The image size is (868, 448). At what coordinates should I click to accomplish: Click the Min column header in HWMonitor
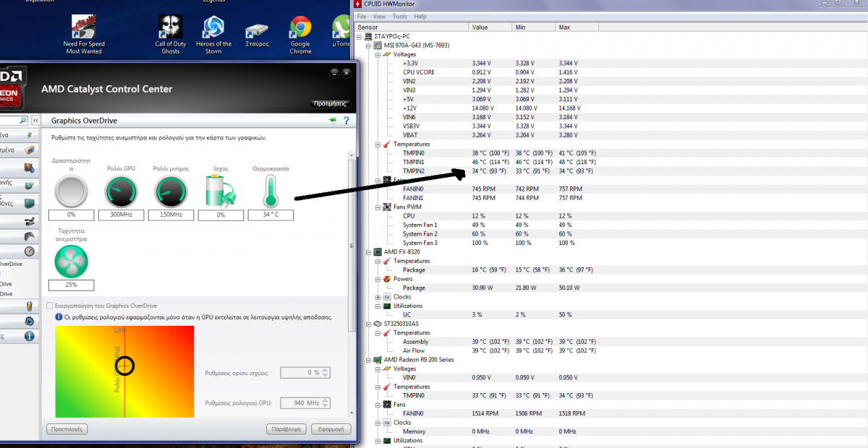pos(534,27)
